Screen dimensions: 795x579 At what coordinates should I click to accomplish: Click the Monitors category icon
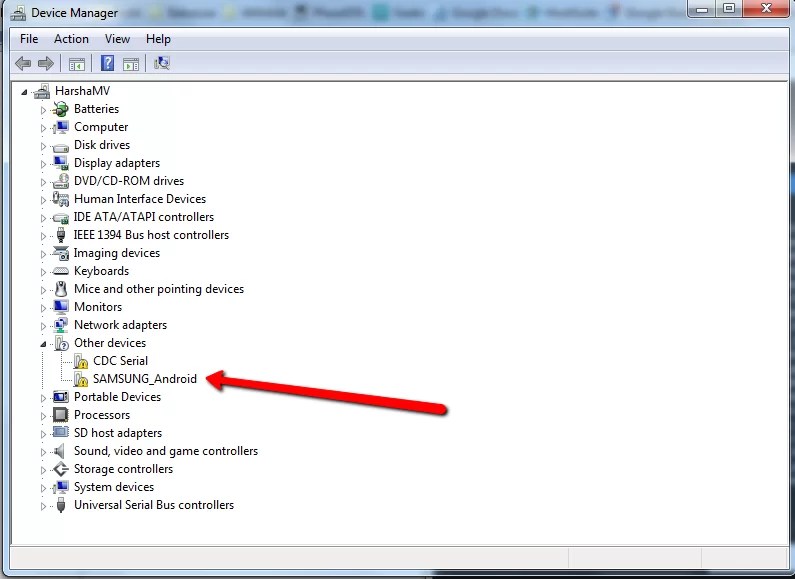(61, 307)
